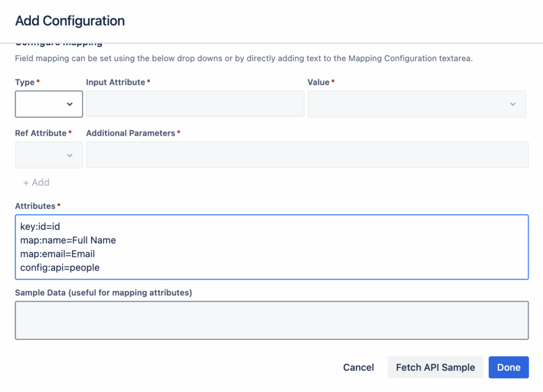Click the 'Additional Parameters' label
This screenshot has width=543, height=392.
(130, 133)
